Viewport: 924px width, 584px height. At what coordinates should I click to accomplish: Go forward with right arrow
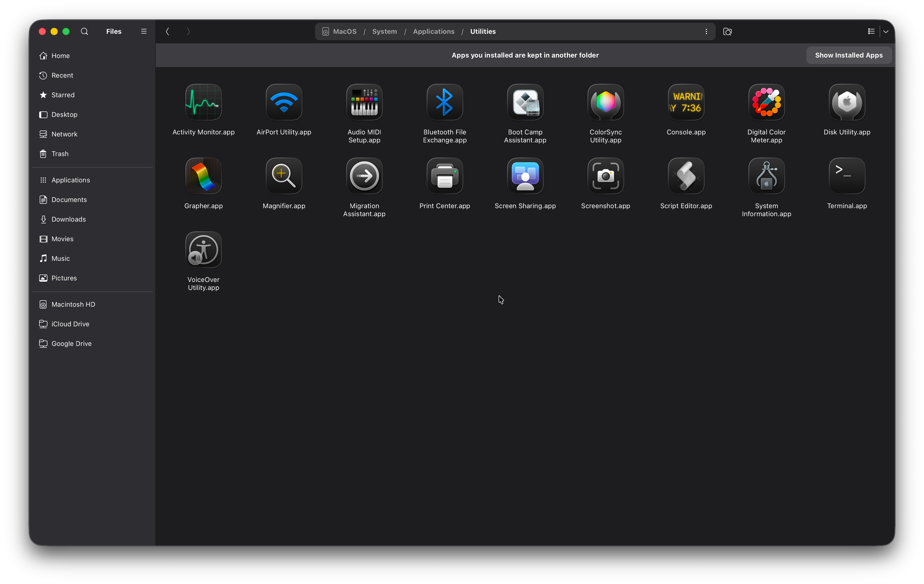pos(188,31)
